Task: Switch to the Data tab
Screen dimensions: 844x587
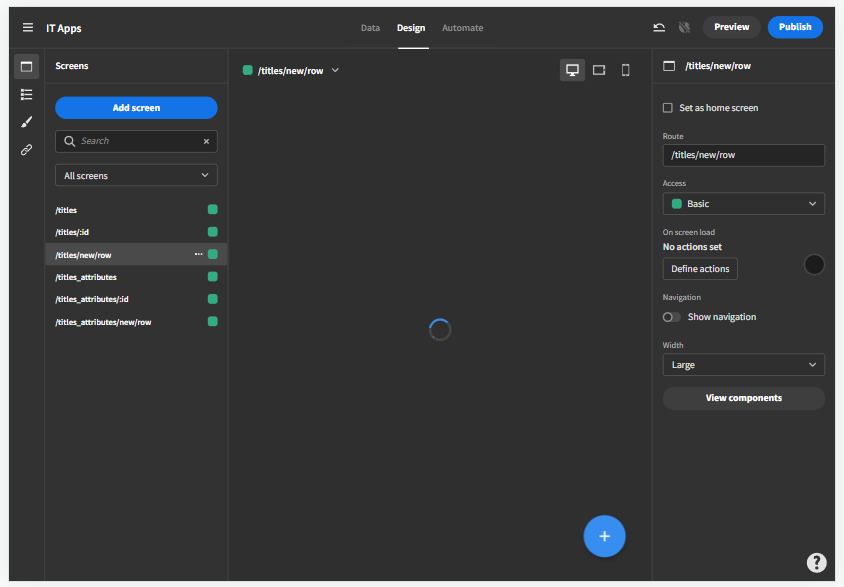Action: [370, 27]
